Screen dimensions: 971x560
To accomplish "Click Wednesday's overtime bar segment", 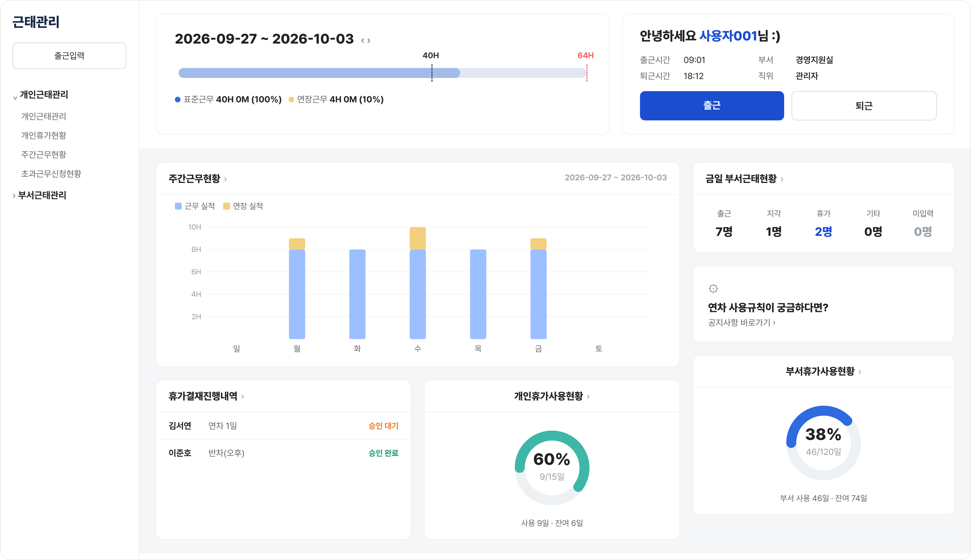I will (x=418, y=238).
